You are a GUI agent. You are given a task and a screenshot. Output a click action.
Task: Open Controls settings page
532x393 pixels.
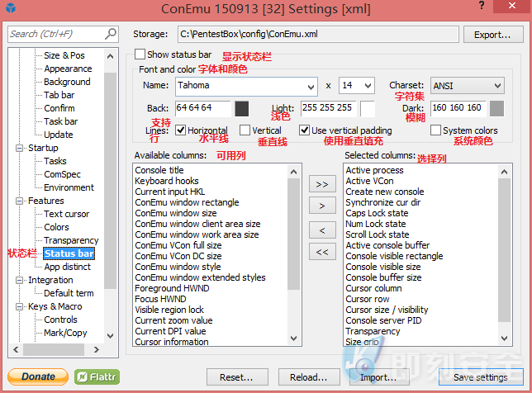tap(60, 320)
